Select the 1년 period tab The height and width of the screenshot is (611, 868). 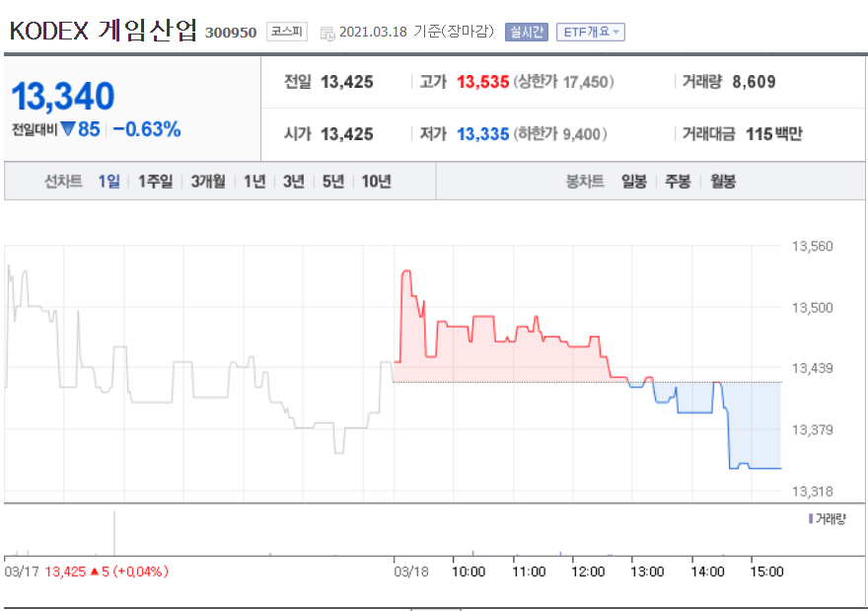(x=253, y=181)
